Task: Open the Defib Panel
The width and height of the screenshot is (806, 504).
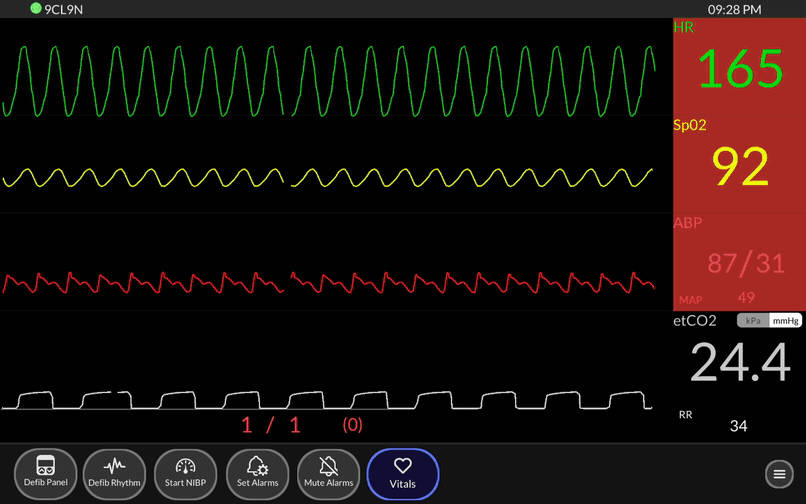Action: [x=46, y=474]
